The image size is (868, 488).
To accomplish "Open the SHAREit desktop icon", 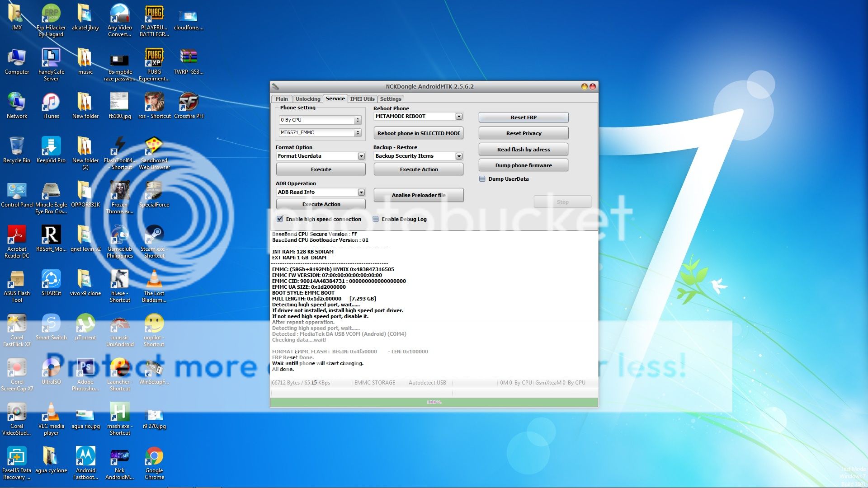I will pyautogui.click(x=51, y=280).
